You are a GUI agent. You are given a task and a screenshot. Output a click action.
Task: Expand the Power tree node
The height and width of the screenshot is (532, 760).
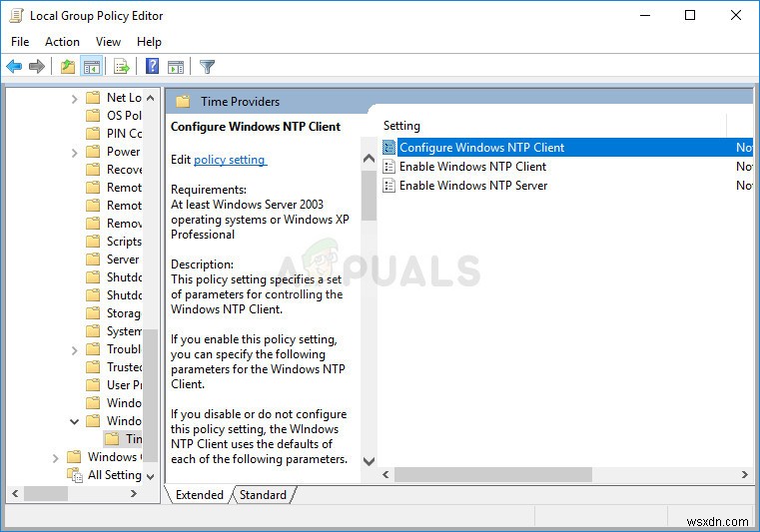(74, 153)
